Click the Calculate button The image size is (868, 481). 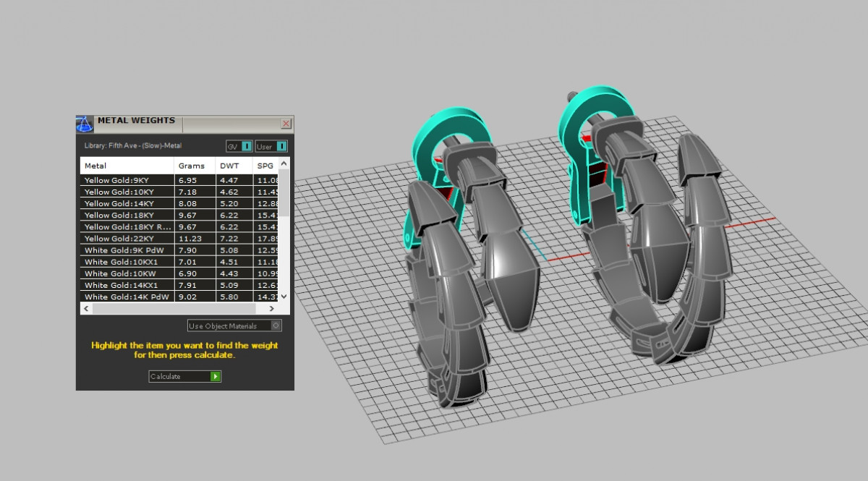click(184, 376)
